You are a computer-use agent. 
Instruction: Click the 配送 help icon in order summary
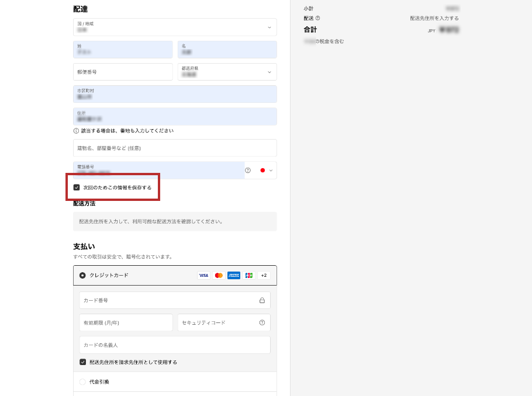(x=317, y=18)
